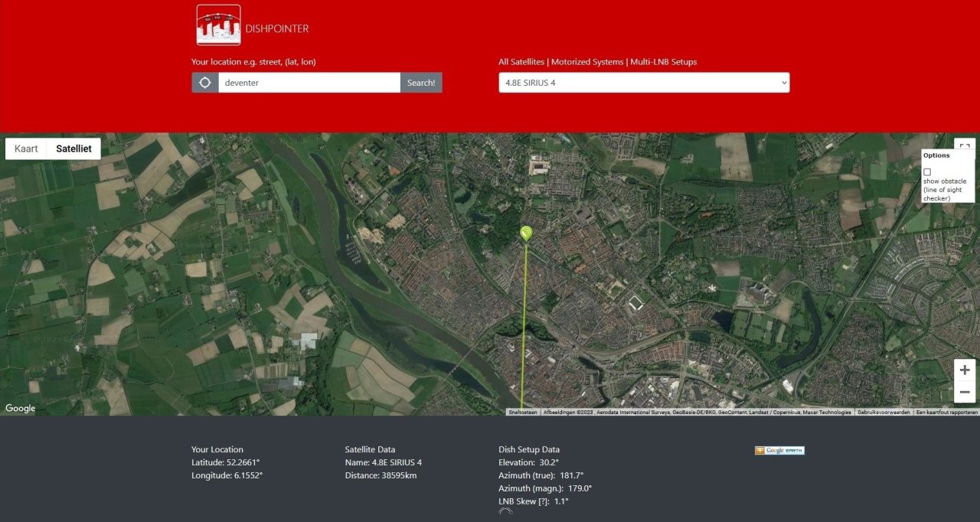This screenshot has height=522, width=980.
Task: Expand the 4.8E SIRIUS 4 satellite dropdown
Action: (643, 83)
